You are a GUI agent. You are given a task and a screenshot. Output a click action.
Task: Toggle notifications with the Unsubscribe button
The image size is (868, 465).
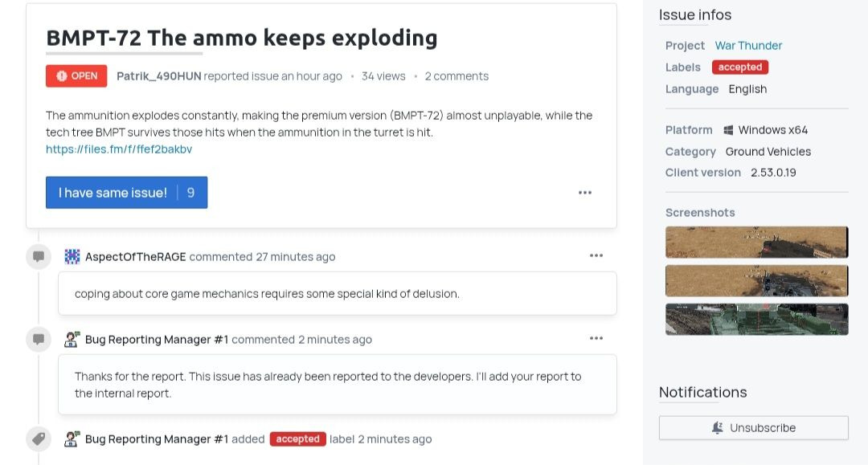pos(753,428)
